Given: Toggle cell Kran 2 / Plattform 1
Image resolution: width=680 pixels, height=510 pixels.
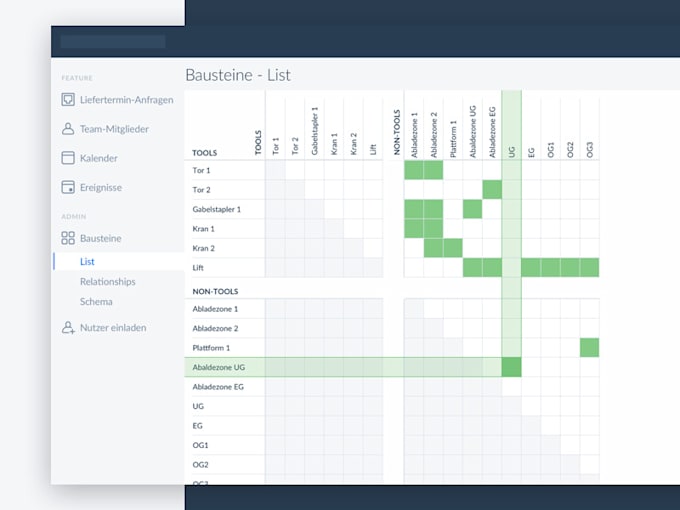Looking at the screenshot, I should (453, 248).
